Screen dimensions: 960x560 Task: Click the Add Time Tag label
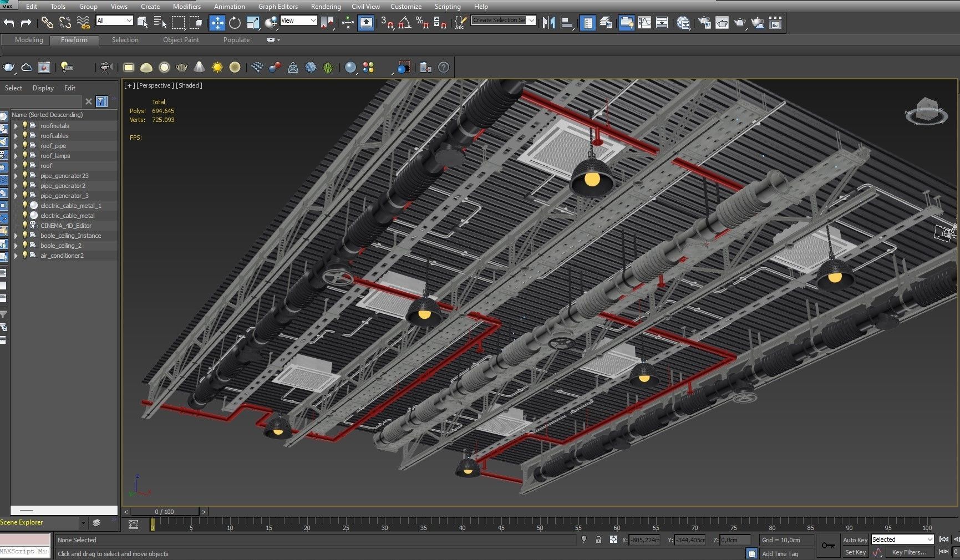pyautogui.click(x=780, y=554)
